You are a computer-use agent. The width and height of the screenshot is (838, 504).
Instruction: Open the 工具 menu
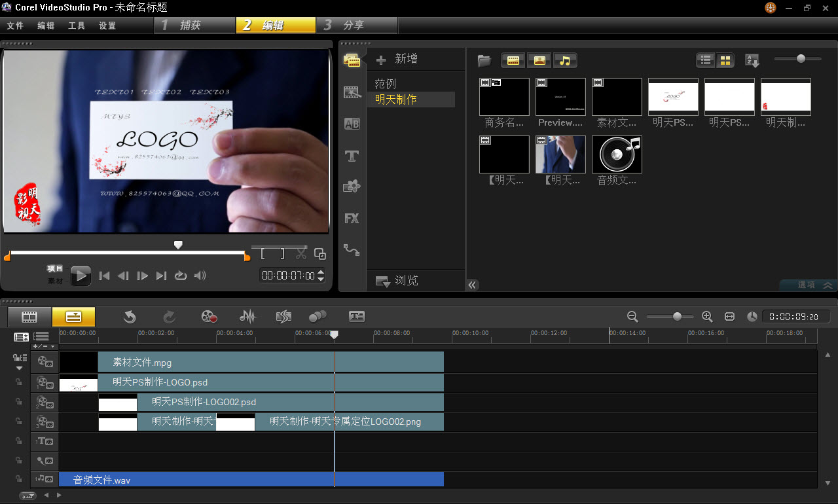[x=77, y=26]
